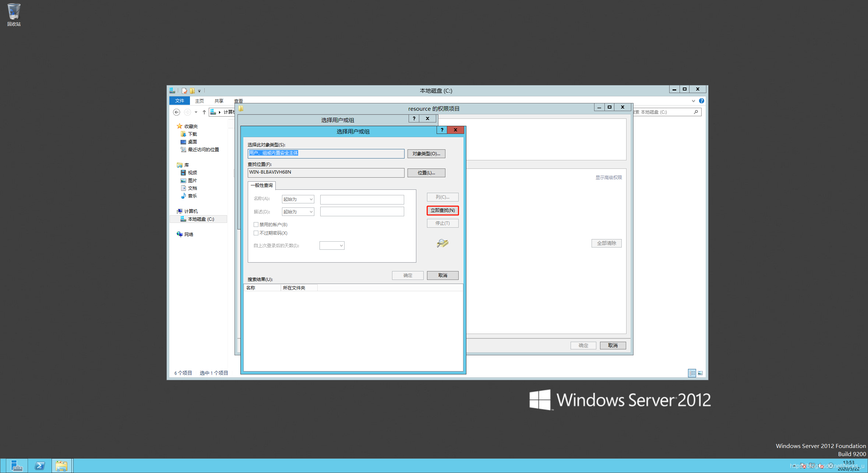Open File Explorer from the taskbar

tap(61, 466)
